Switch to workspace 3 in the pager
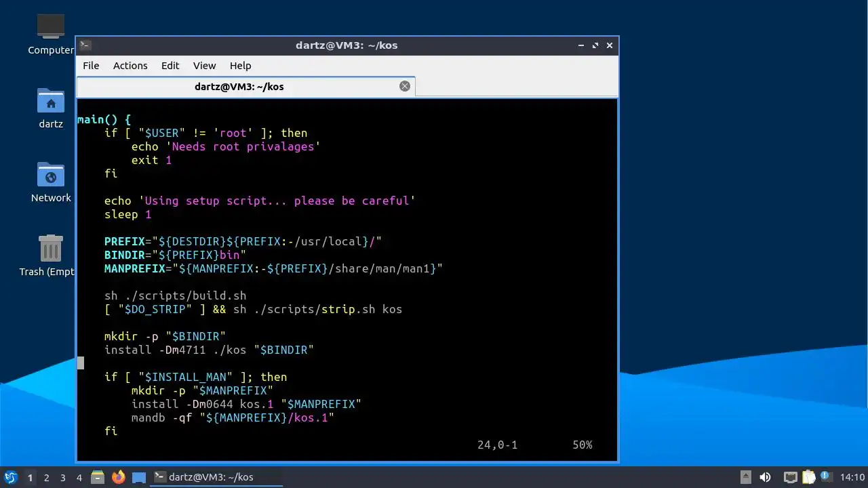This screenshot has width=868, height=488. (x=62, y=477)
